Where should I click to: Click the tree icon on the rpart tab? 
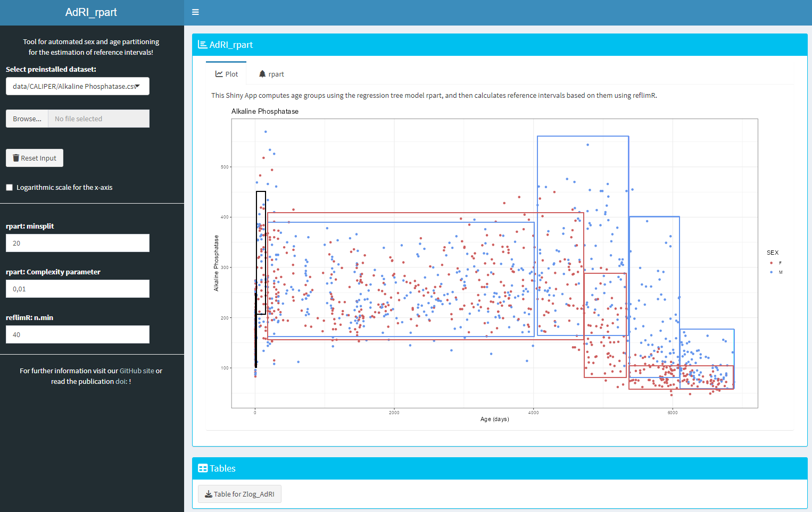pos(262,74)
